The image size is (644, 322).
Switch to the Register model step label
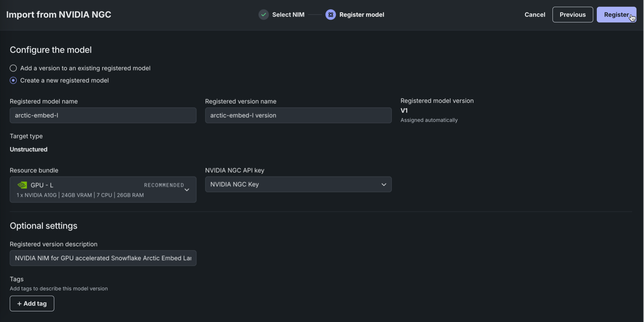(x=361, y=15)
